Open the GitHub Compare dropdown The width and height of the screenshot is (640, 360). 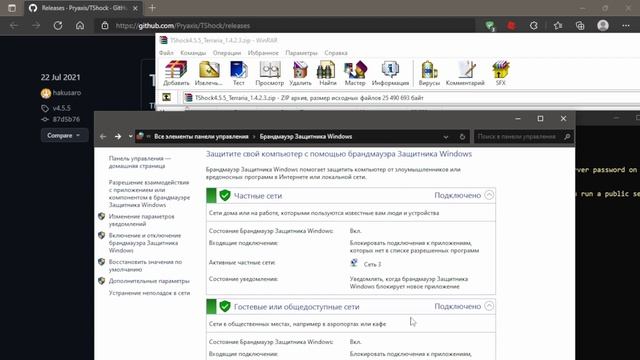tap(64, 136)
